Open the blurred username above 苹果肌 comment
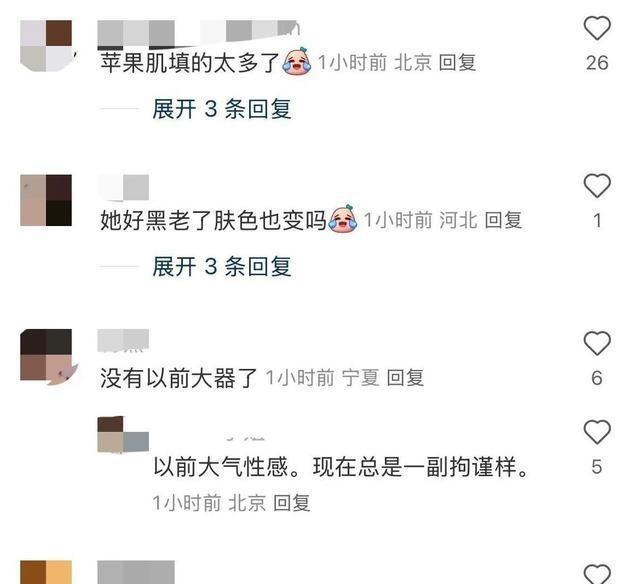The image size is (640, 584). [x=199, y=33]
